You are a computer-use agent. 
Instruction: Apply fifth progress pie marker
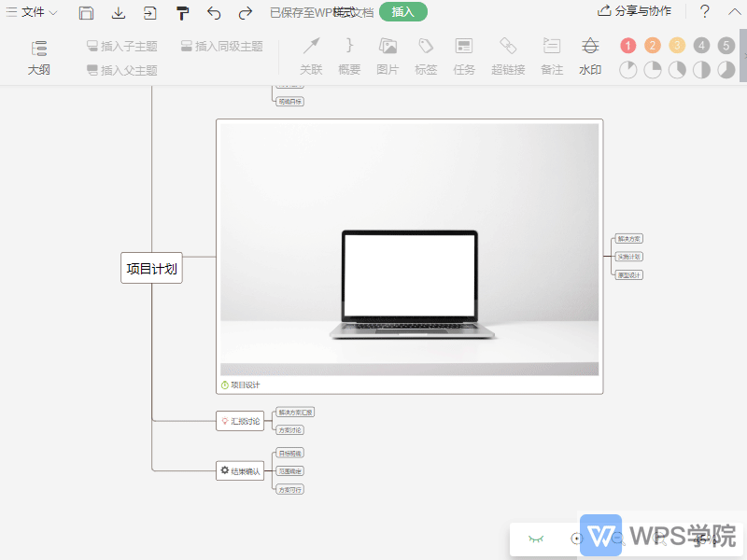tap(726, 70)
